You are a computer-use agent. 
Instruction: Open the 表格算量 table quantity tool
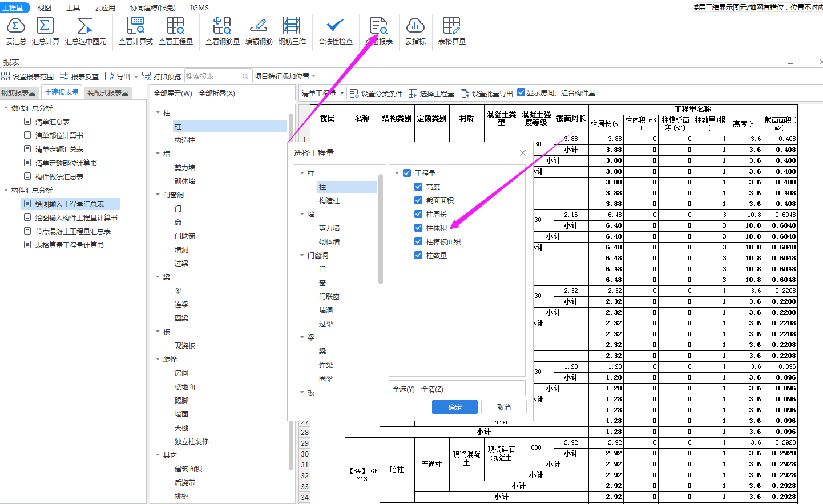click(x=451, y=31)
